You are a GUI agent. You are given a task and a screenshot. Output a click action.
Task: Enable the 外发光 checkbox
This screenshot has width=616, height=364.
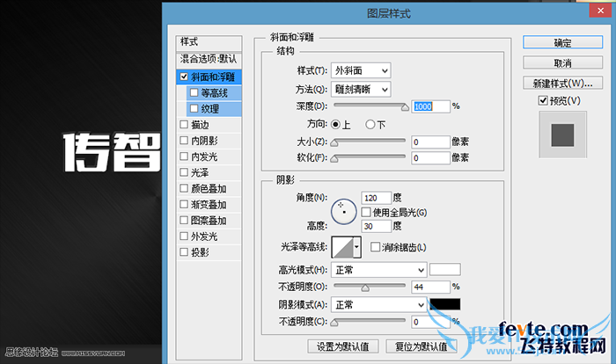tap(184, 236)
